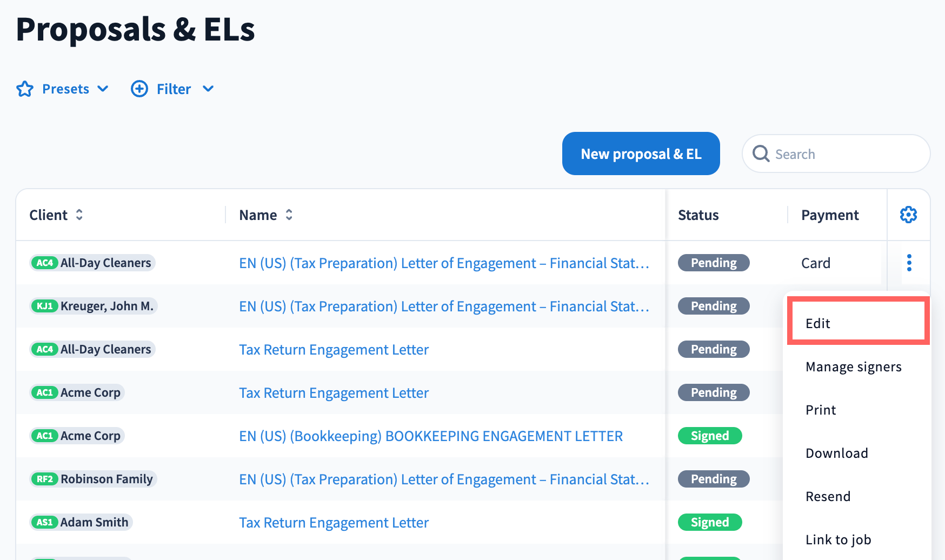Click the Filter plus-circle icon
This screenshot has height=560, width=945.
(139, 89)
